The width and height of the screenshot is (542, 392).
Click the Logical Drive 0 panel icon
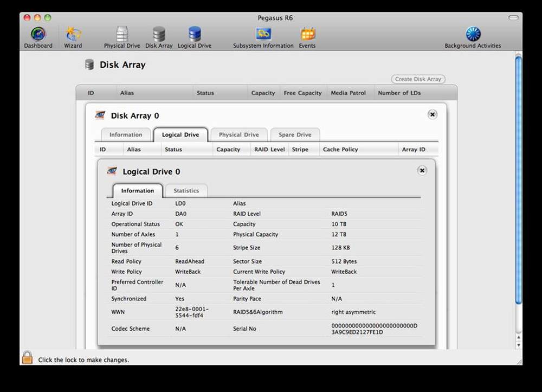click(x=112, y=171)
